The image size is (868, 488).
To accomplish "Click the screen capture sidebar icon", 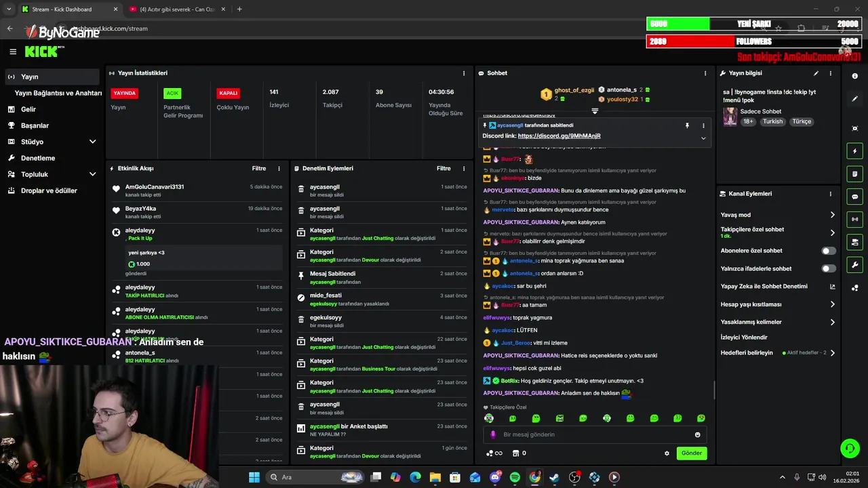I will 855,128.
